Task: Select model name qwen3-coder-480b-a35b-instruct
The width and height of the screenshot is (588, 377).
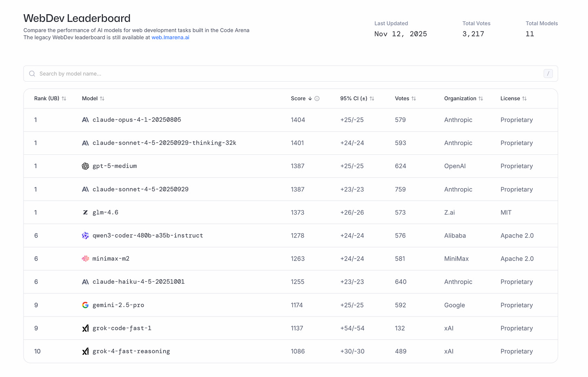Action: (148, 236)
